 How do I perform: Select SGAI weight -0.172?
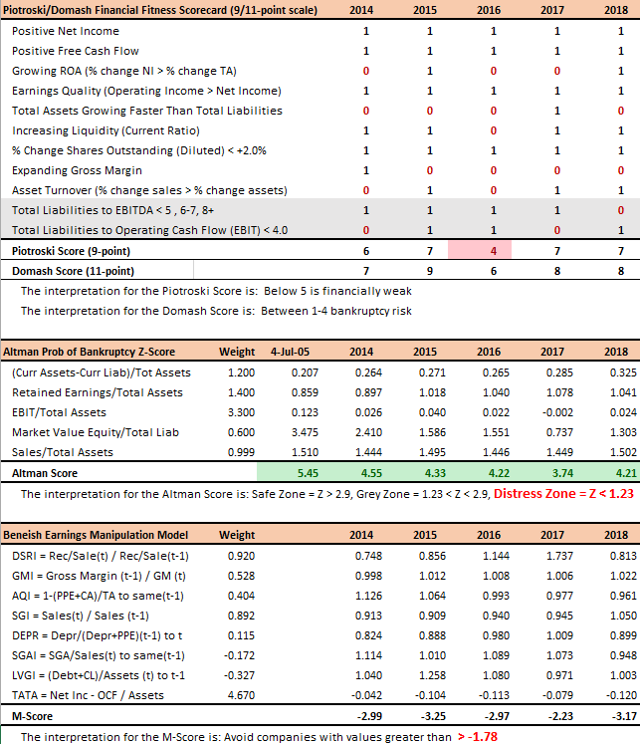[x=239, y=655]
